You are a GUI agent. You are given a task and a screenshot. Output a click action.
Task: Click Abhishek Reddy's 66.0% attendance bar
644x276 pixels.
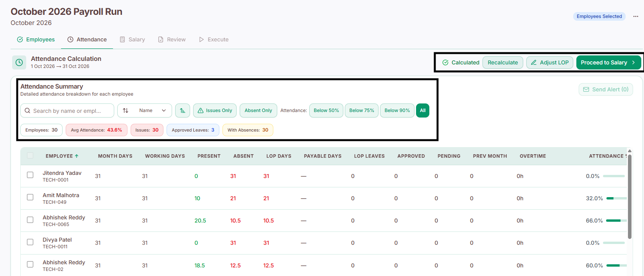[617, 221]
